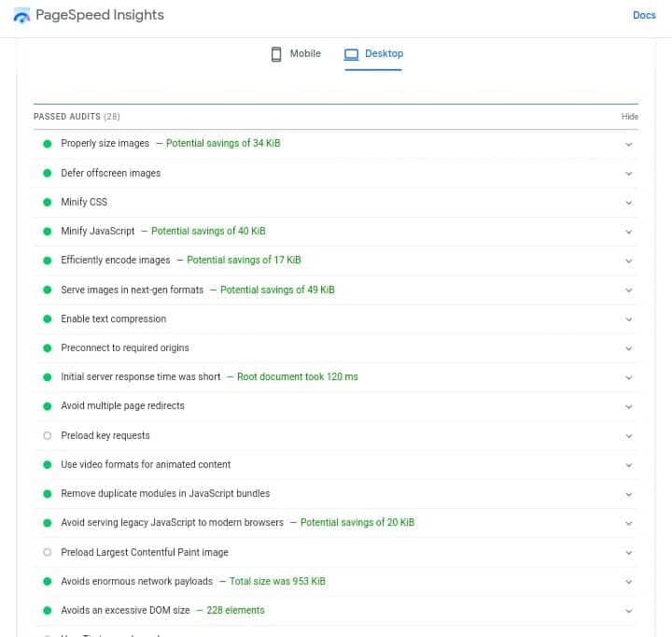Expand the Remove duplicate modules chevron
Viewport: 672px width, 637px height.
[x=628, y=495]
